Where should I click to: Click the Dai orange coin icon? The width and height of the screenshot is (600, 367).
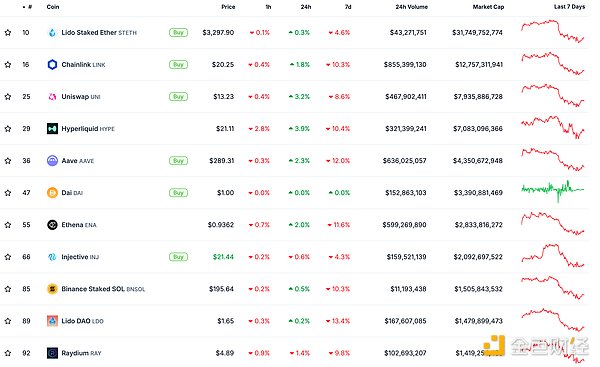click(52, 193)
